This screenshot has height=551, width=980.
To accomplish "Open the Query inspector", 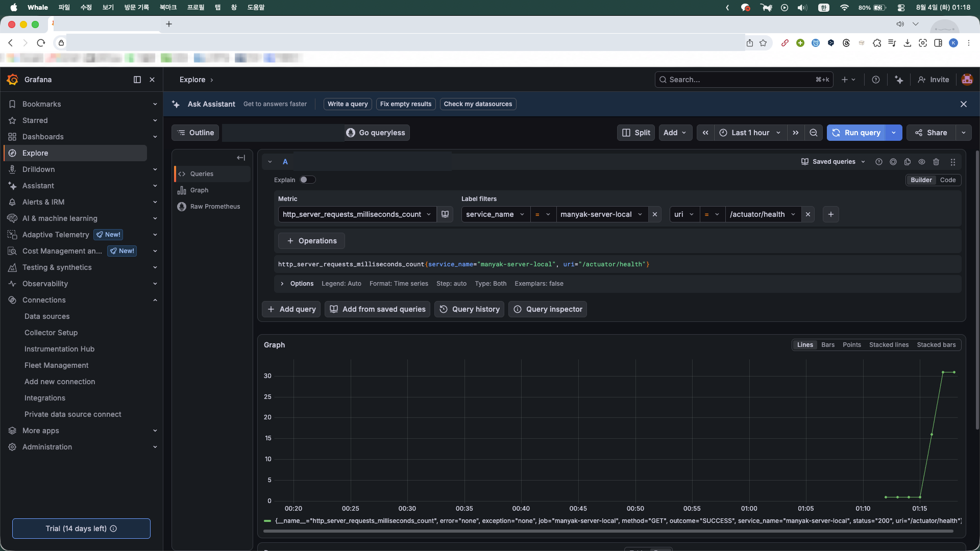I will 548,309.
